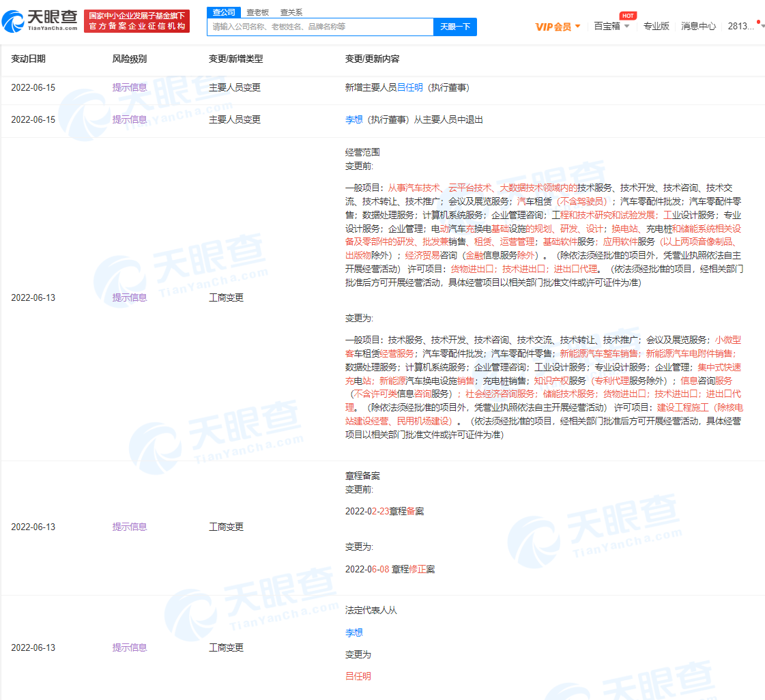Open the 专业版 page
The width and height of the screenshot is (765, 700).
(x=656, y=27)
